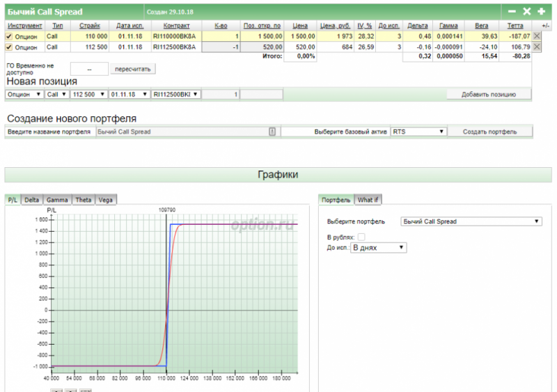Viewport: 557px width, 392px height.
Task: Click the minus icon in portfolio header
Action: 512,12
